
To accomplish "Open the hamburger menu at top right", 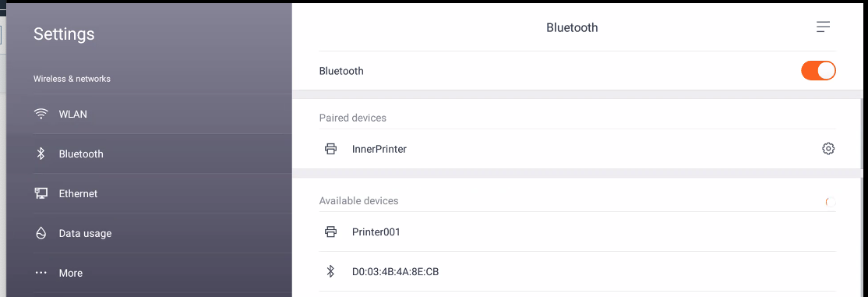I will pos(823,27).
